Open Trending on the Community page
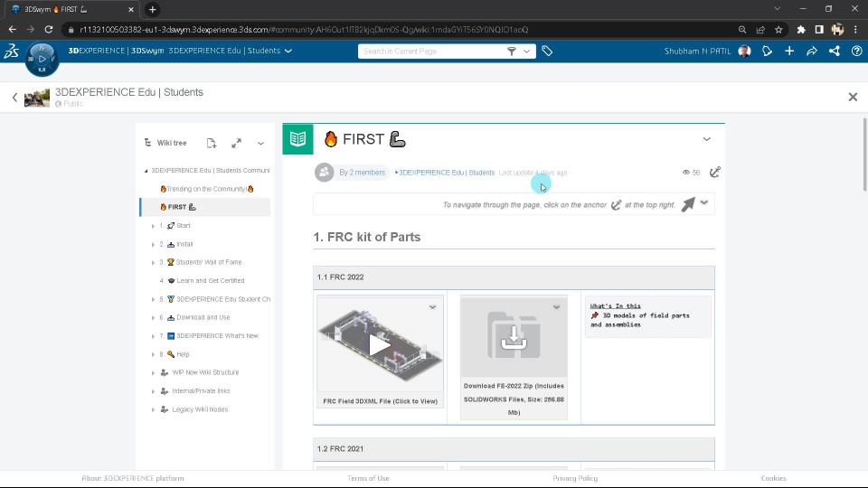This screenshot has height=488, width=868. 208,189
